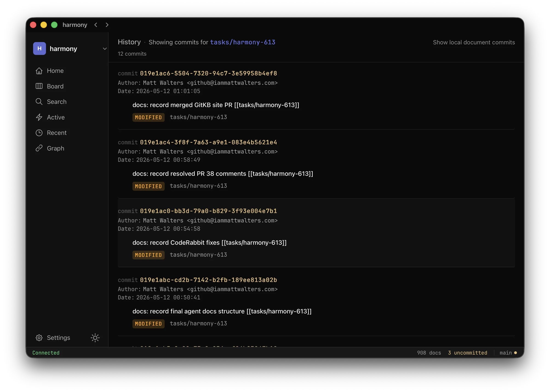Click the 'main' branch indicator
550x392 pixels.
point(506,353)
